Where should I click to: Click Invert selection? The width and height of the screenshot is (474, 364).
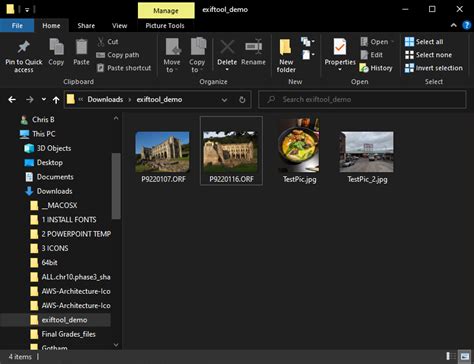click(x=434, y=68)
